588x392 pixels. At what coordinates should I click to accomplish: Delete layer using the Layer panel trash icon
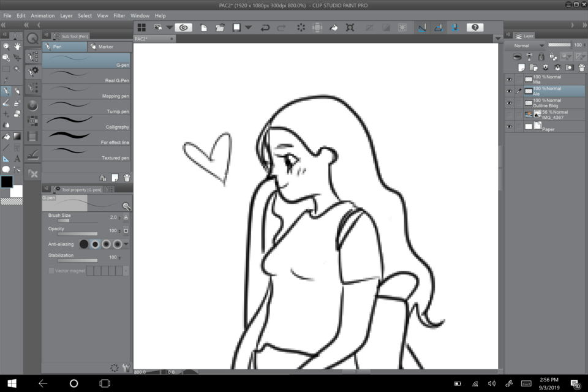pyautogui.click(x=581, y=67)
